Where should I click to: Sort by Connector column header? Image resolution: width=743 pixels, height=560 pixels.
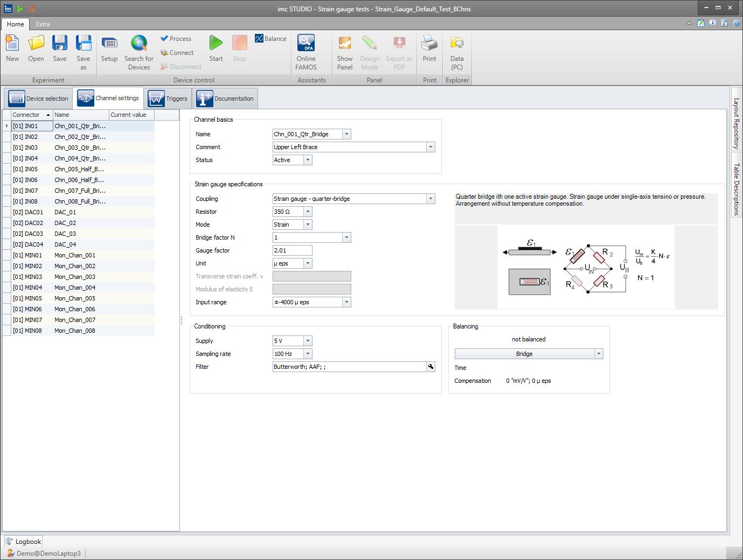(x=32, y=115)
